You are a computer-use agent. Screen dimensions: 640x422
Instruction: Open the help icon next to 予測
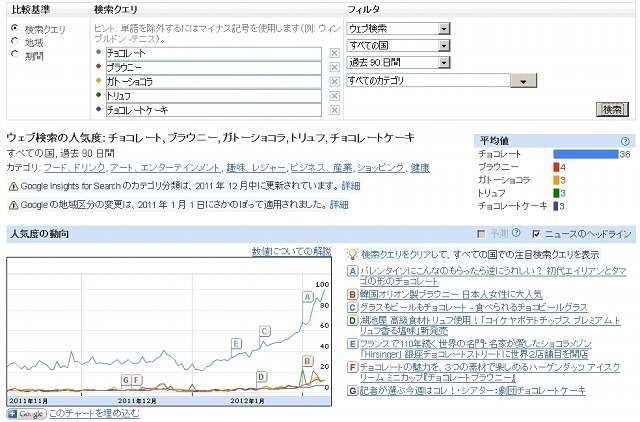click(x=516, y=233)
